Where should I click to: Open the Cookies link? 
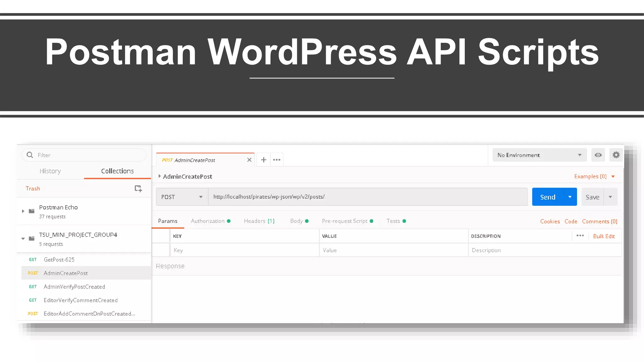pos(550,221)
